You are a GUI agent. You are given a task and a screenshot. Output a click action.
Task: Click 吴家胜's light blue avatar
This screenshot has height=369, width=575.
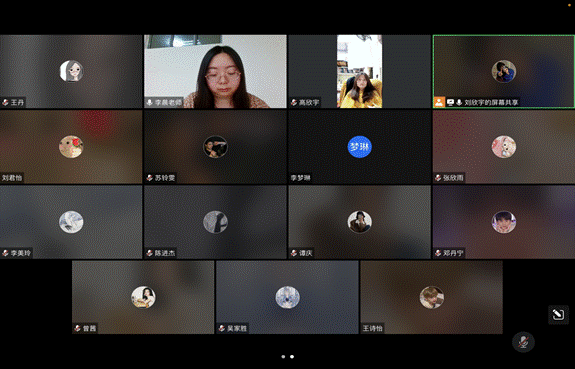[288, 297]
